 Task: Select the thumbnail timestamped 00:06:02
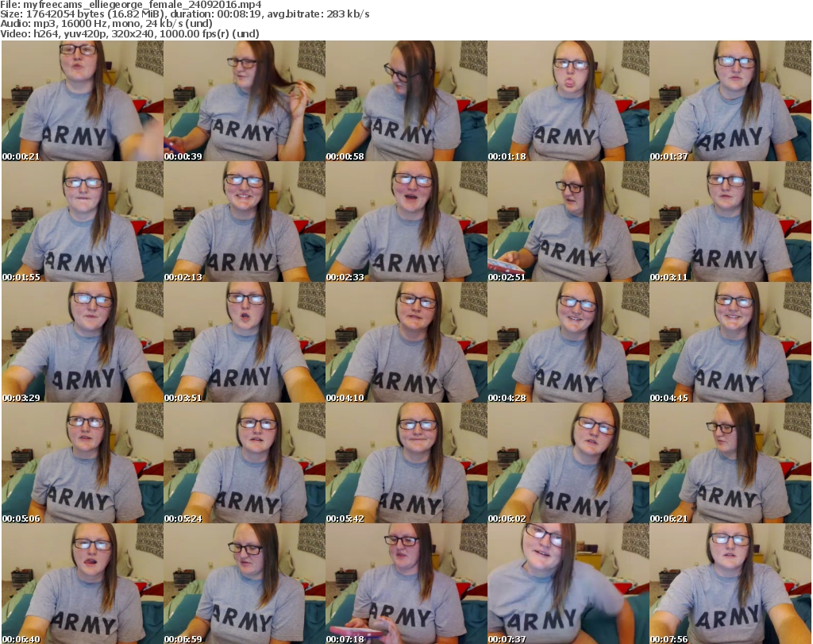568,462
